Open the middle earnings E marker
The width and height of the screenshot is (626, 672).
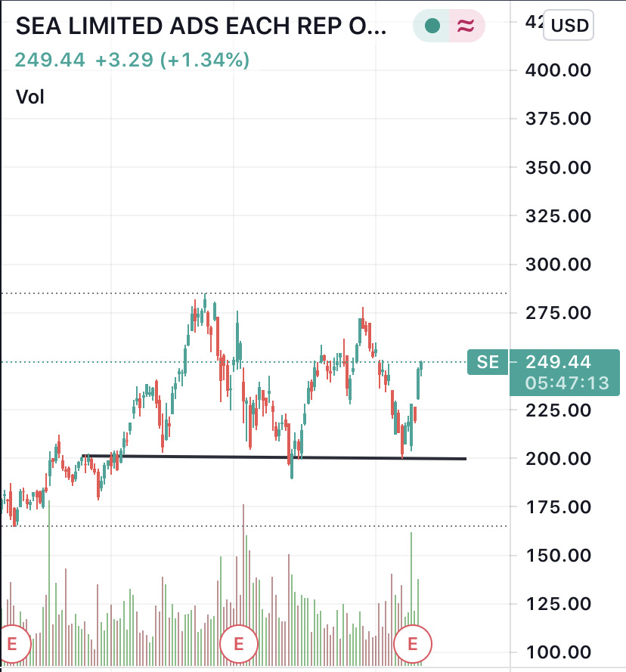239,644
